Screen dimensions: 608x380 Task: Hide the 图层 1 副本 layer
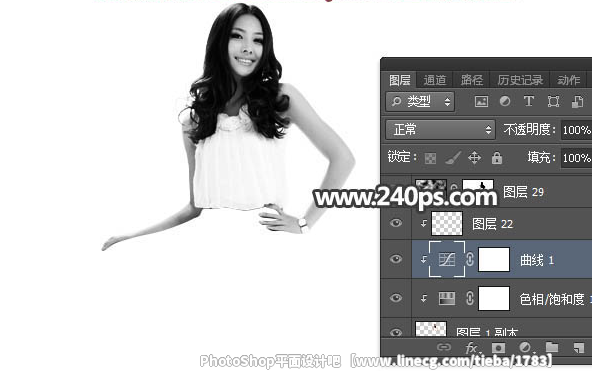click(396, 332)
